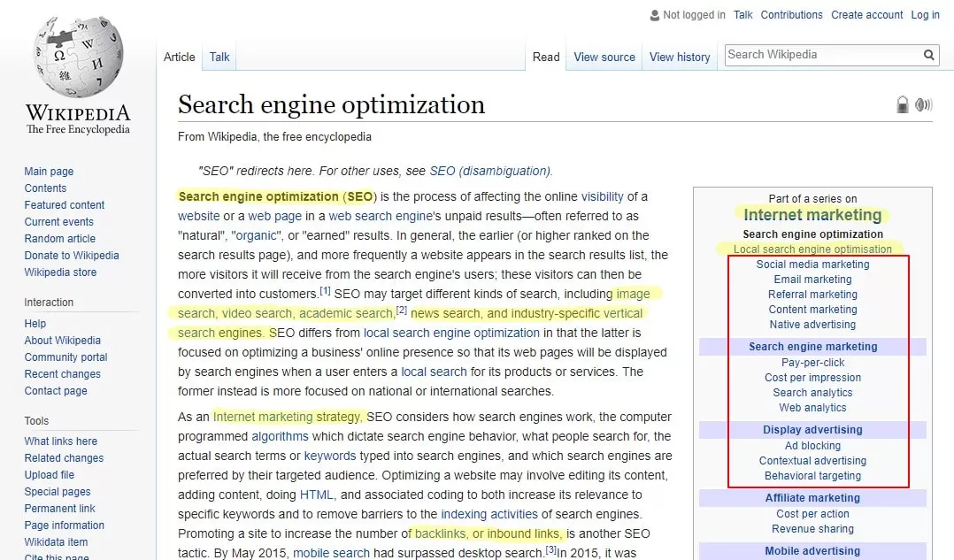954x560 pixels.
Task: Open Page information
Action: coord(65,525)
